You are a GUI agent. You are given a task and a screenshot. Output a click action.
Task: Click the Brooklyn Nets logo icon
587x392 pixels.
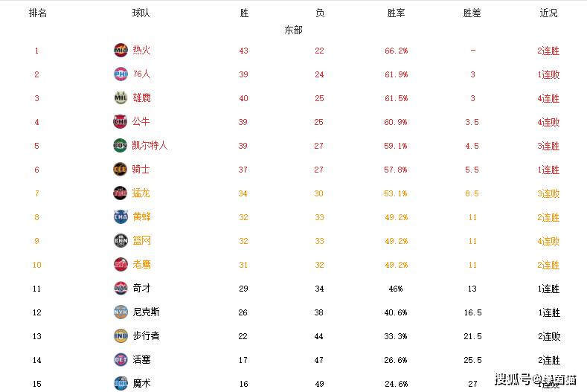(121, 241)
